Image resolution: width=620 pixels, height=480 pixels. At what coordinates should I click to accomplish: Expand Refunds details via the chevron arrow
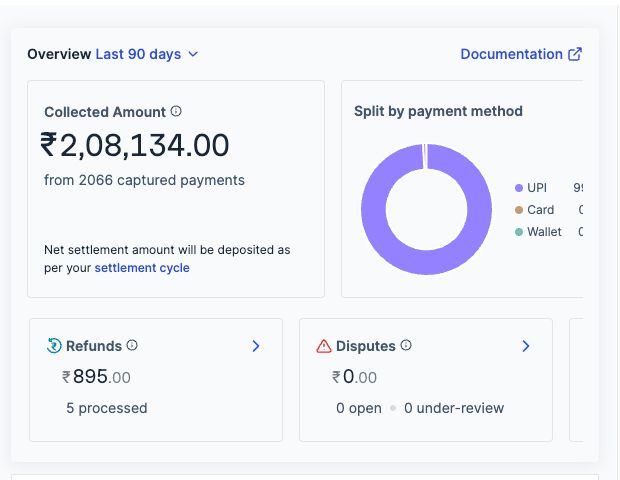pos(256,346)
